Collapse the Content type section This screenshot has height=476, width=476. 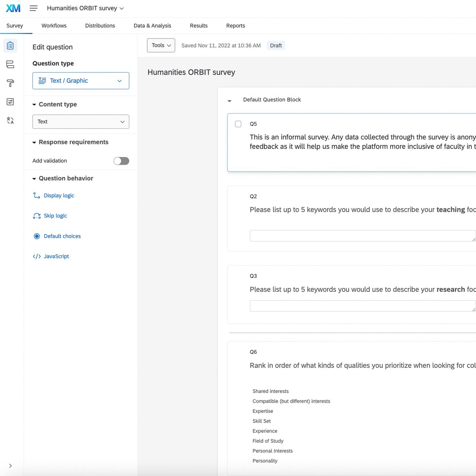(x=34, y=105)
